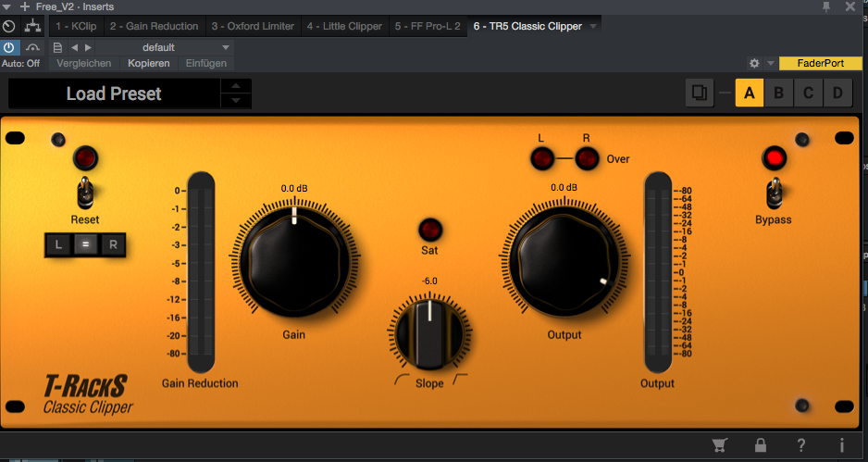
Task: Select preset slot B
Action: [778, 94]
